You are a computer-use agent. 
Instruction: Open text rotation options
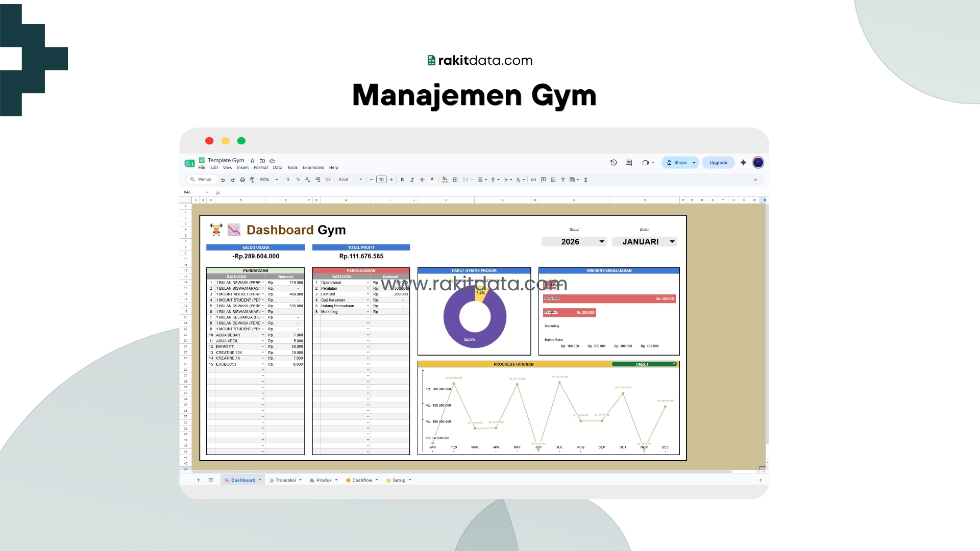click(520, 180)
